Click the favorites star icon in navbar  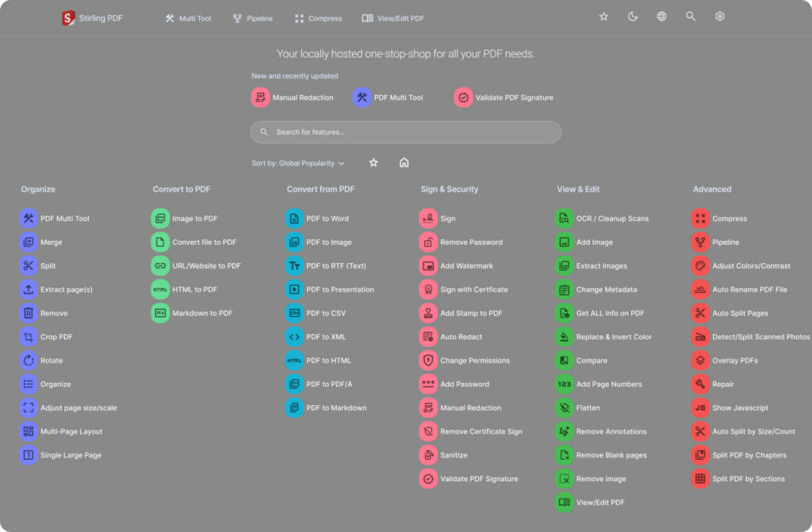click(x=603, y=17)
